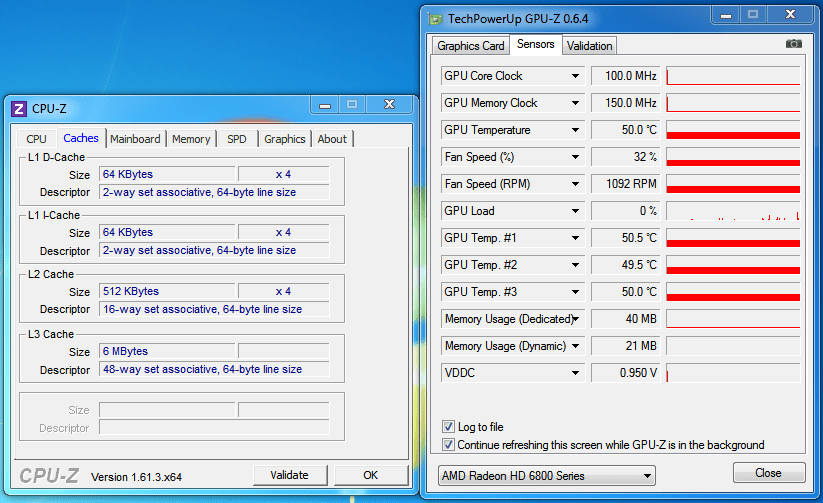Click the GPU Temperature history graph
The image size is (823, 503).
[x=733, y=130]
